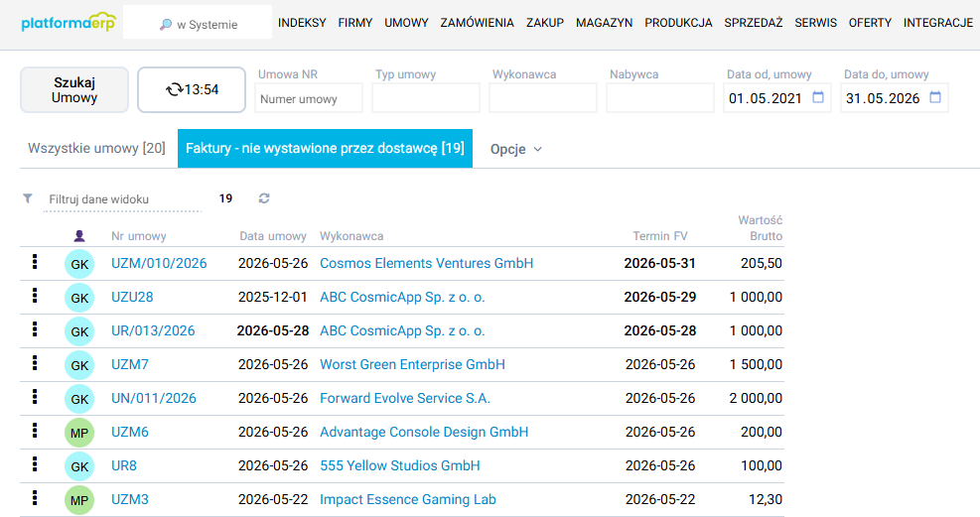This screenshot has height=517, width=980.
Task: Open row menu for UR/013/2026
Action: pos(35,329)
